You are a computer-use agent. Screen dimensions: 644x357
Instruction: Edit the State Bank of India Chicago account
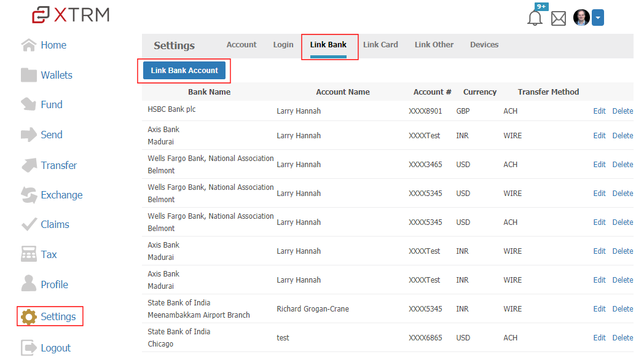click(x=599, y=338)
